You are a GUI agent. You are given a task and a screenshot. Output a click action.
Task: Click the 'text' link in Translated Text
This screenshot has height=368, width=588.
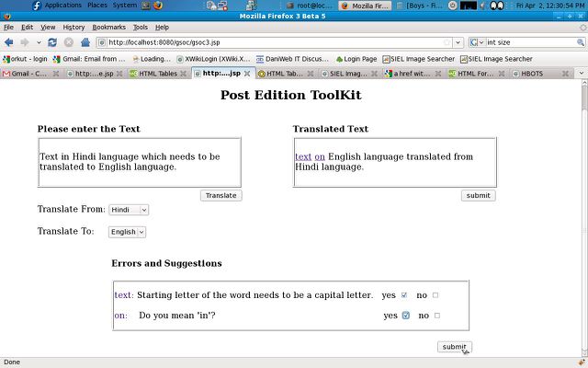[303, 156]
